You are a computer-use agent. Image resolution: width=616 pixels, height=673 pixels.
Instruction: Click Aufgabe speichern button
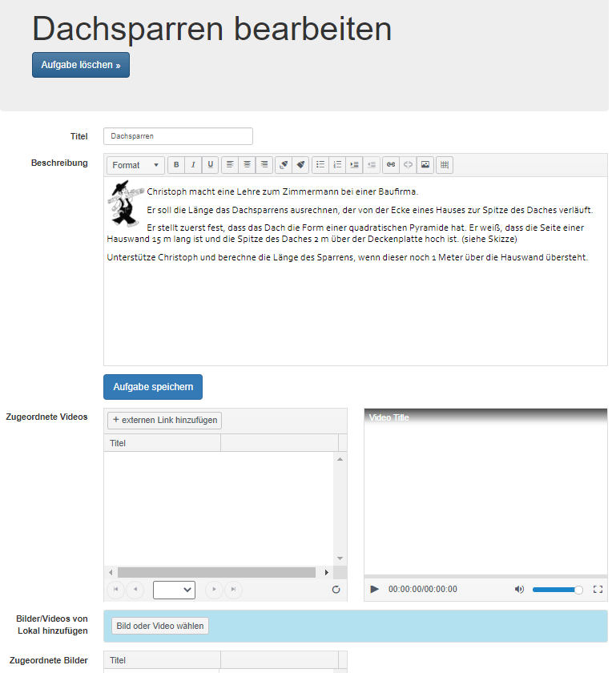[153, 387]
